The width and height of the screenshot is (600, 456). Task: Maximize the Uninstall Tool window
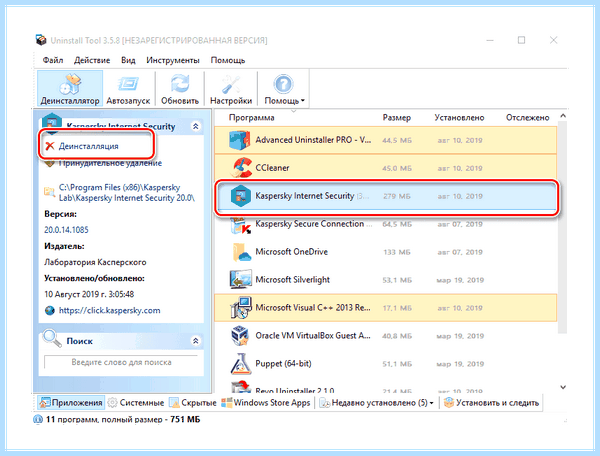(522, 40)
